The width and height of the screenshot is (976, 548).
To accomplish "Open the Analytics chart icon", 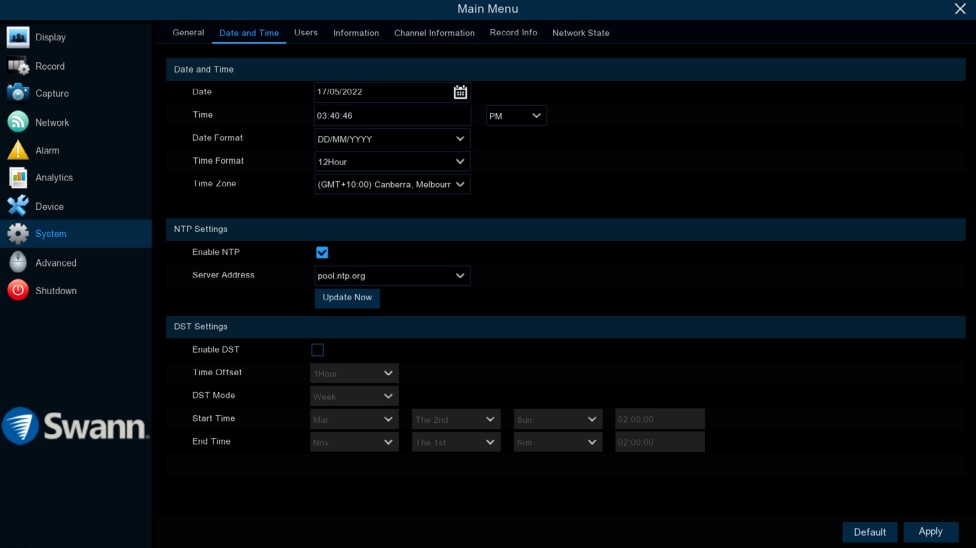I will point(18,178).
